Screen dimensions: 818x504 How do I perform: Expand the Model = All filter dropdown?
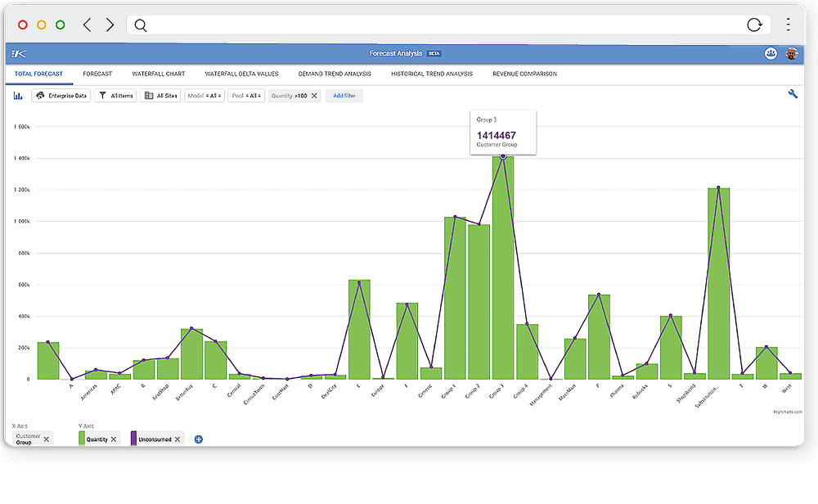[204, 96]
